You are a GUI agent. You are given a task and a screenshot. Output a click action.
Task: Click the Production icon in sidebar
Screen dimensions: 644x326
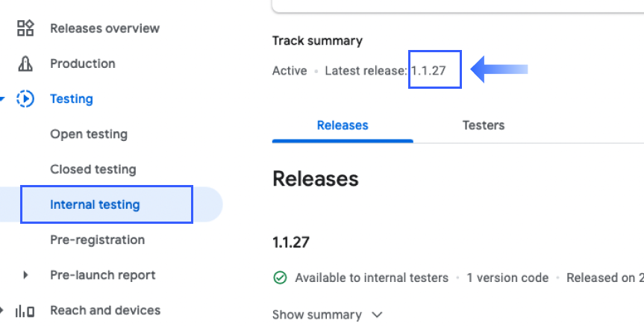[25, 64]
